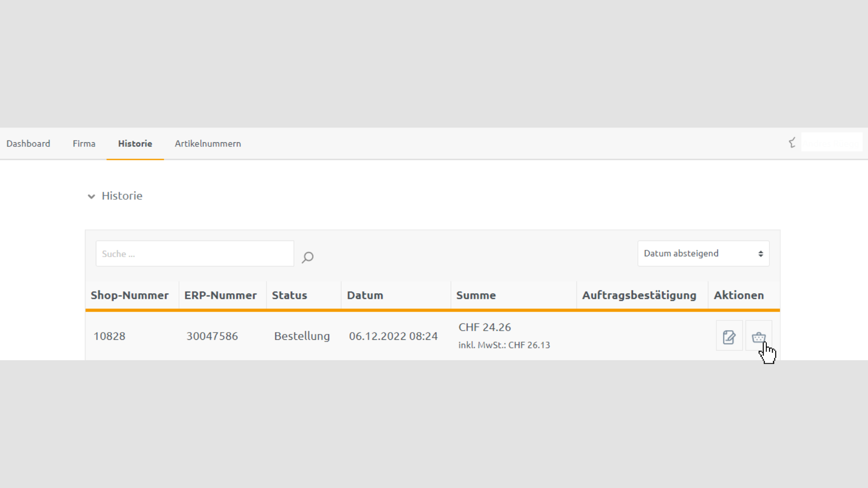This screenshot has height=488, width=868.
Task: Click the order detail/edit icon
Action: (x=729, y=337)
